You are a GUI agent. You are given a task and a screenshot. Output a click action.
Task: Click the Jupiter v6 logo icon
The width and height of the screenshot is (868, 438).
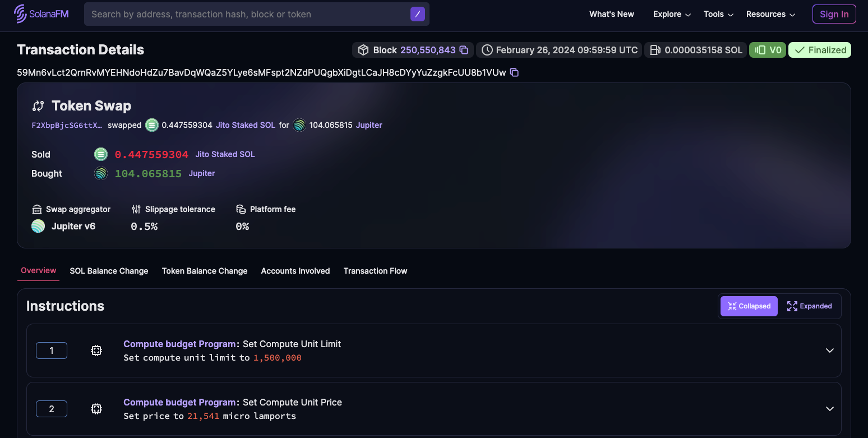pos(38,226)
